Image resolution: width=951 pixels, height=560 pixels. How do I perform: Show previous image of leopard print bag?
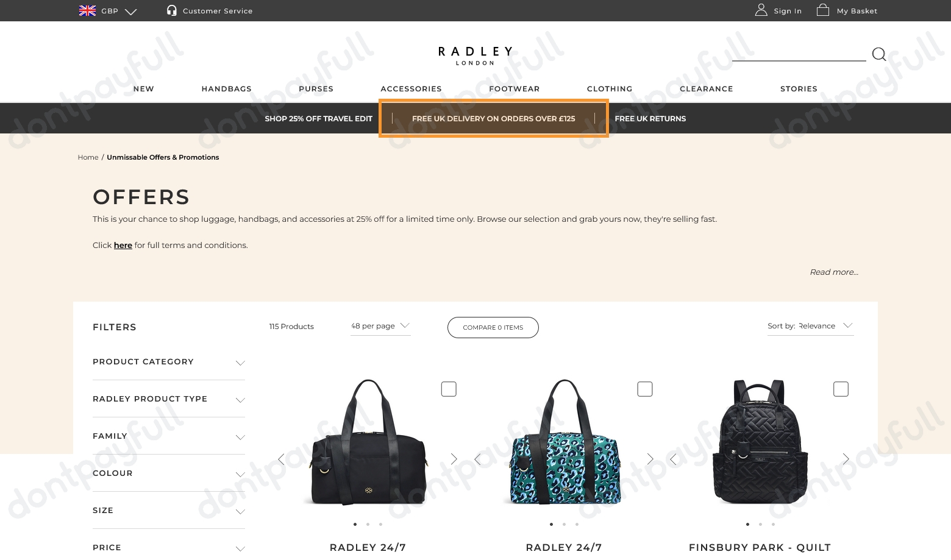point(477,459)
